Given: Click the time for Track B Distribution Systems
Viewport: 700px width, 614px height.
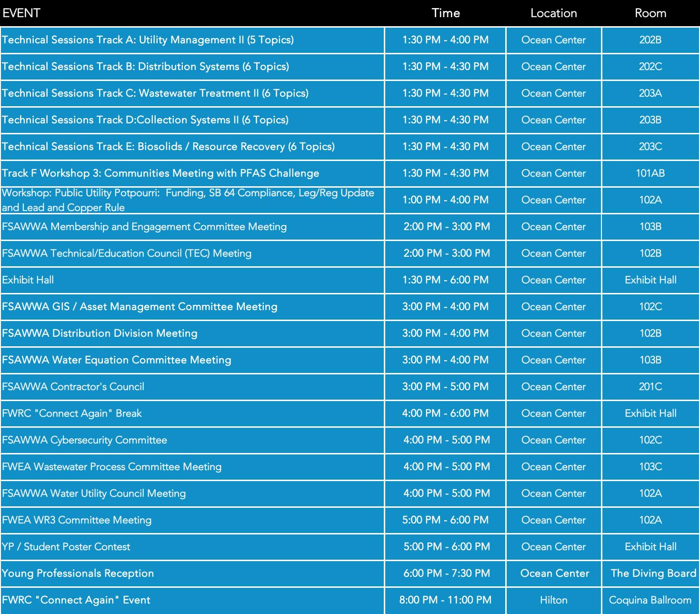Looking at the screenshot, I should 446,67.
